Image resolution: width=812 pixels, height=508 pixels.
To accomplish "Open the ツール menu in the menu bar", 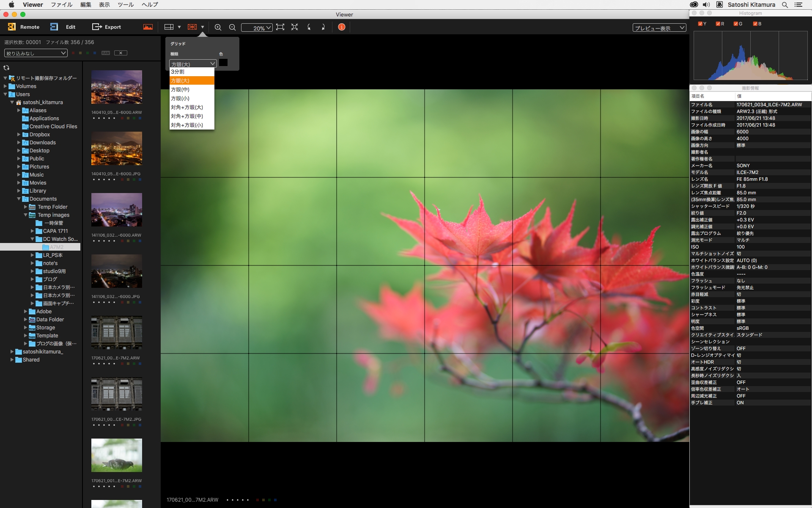I will tap(125, 5).
